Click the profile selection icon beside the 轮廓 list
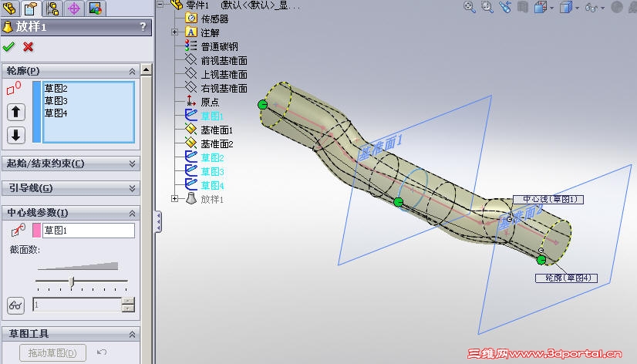 coord(14,88)
